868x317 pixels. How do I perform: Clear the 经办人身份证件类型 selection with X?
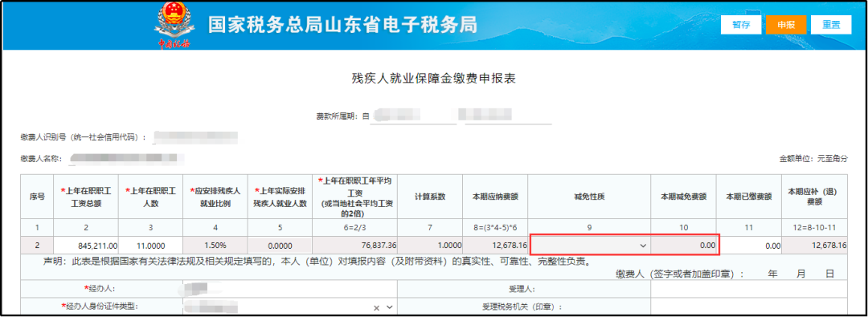pyautogui.click(x=376, y=307)
